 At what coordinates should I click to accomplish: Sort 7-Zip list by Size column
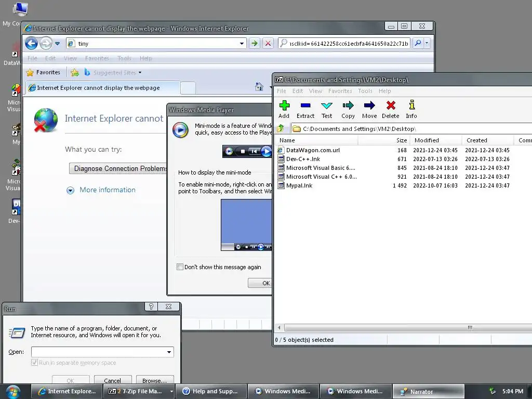coord(384,140)
